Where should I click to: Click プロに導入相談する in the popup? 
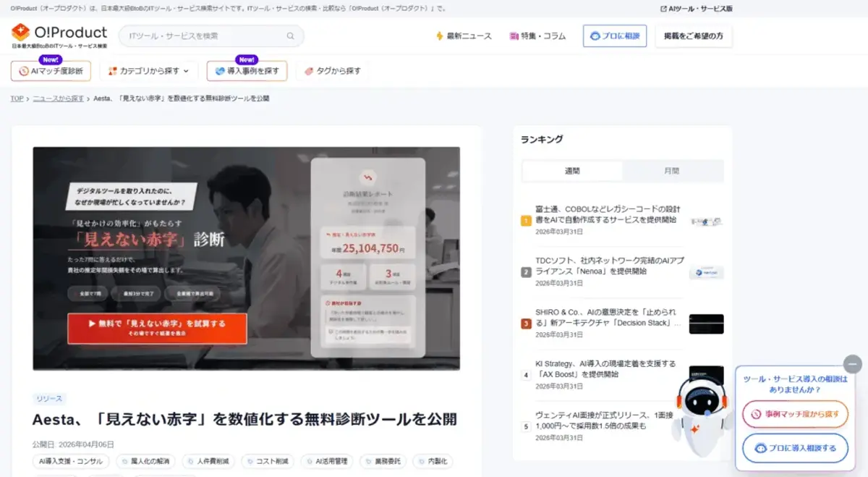[795, 448]
